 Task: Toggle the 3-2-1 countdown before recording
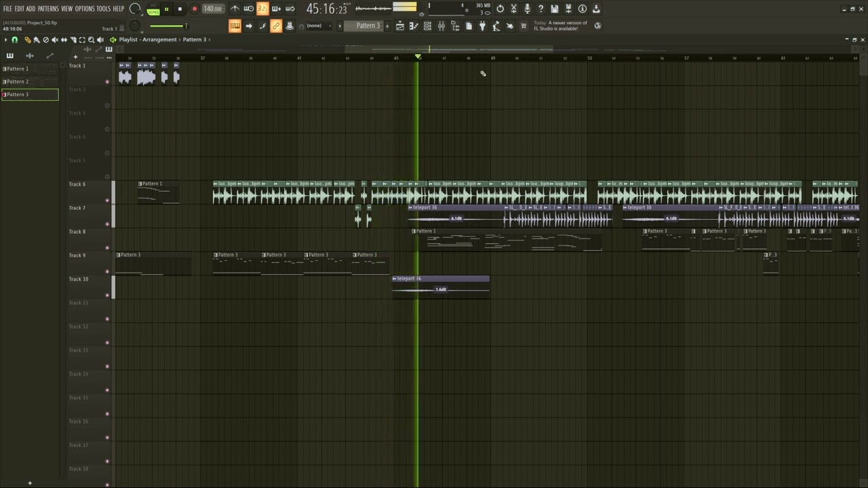262,9
